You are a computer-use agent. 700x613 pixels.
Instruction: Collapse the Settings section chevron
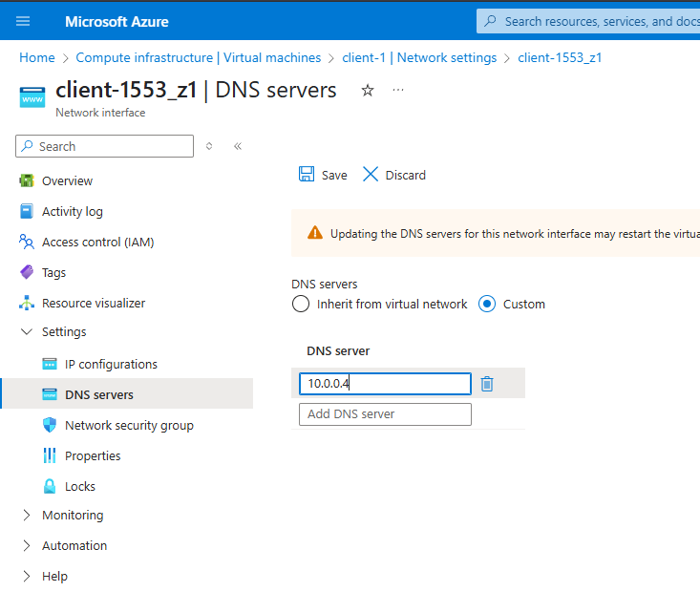pos(27,331)
